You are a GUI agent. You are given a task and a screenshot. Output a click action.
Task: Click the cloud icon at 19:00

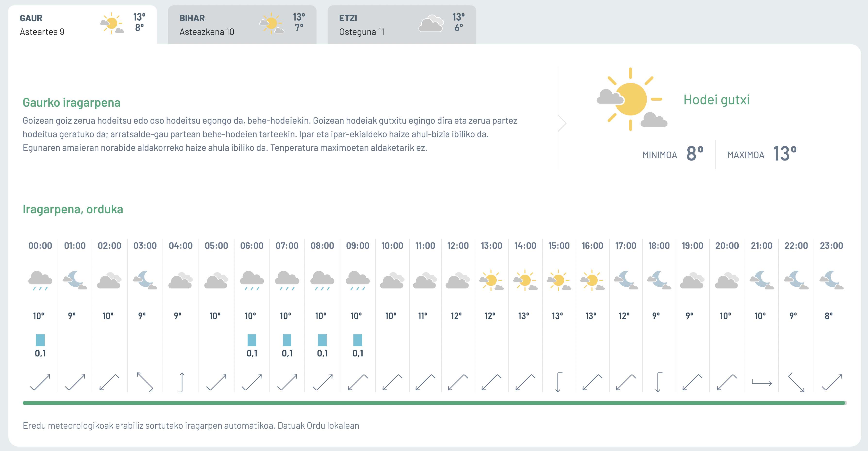(692, 280)
